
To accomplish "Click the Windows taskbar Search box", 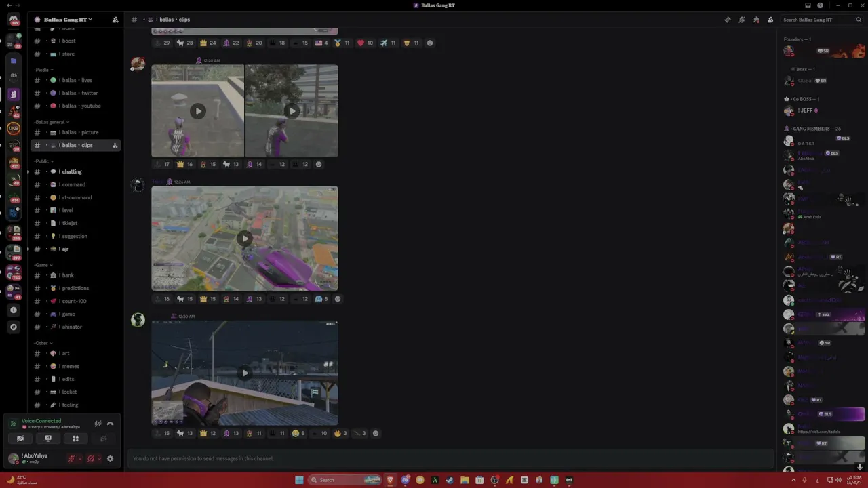I will click(x=345, y=480).
